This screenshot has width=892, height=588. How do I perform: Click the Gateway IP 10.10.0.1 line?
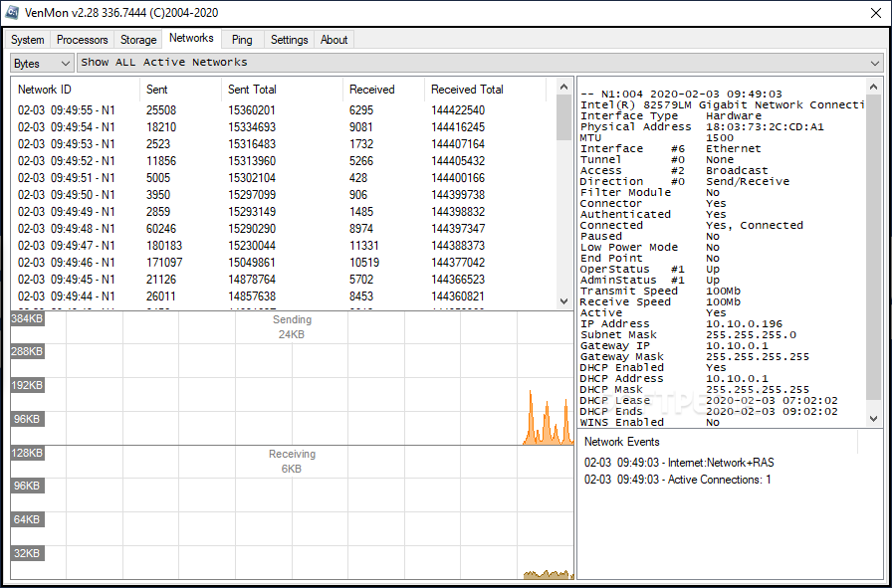[x=674, y=346]
